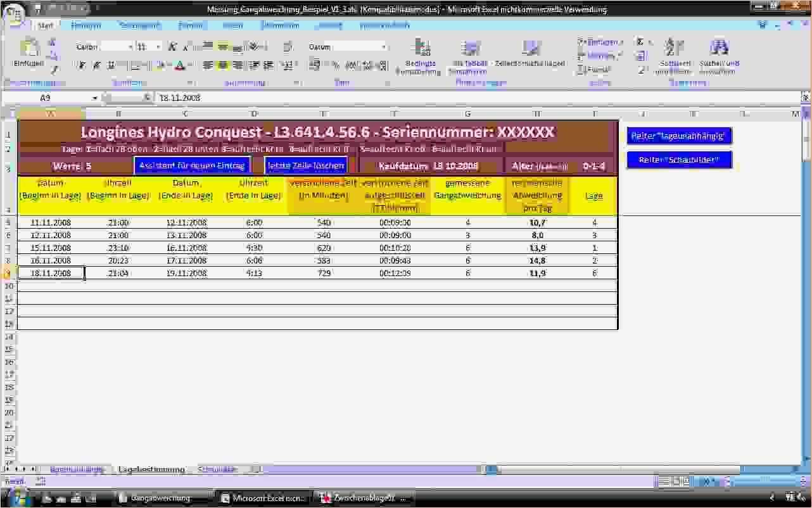Open the Calibri font name dropdown
The image size is (812, 508).
click(130, 48)
